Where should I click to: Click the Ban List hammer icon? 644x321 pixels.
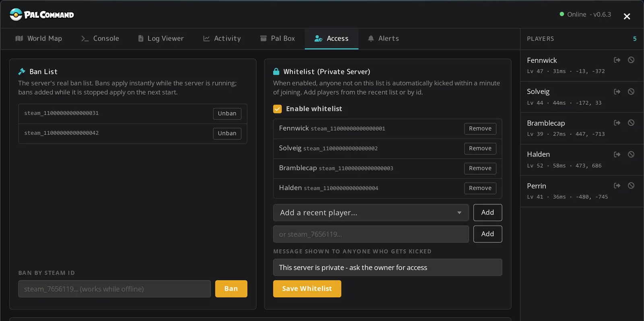[x=22, y=72]
